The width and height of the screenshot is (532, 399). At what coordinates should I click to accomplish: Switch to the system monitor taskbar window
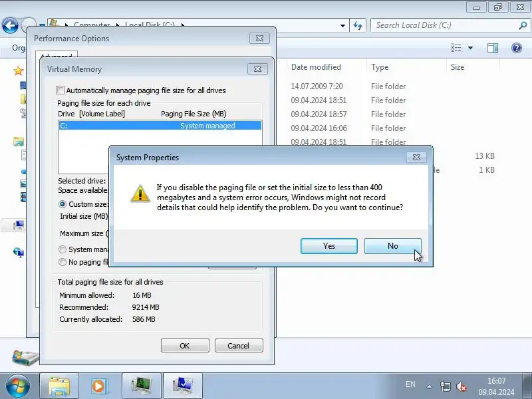click(x=142, y=386)
